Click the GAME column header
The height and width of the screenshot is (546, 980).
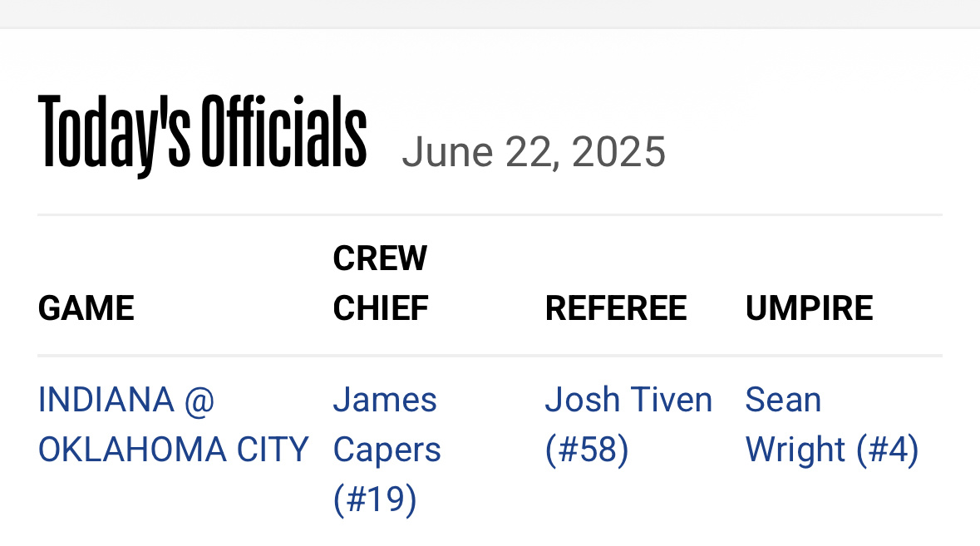pyautogui.click(x=86, y=308)
